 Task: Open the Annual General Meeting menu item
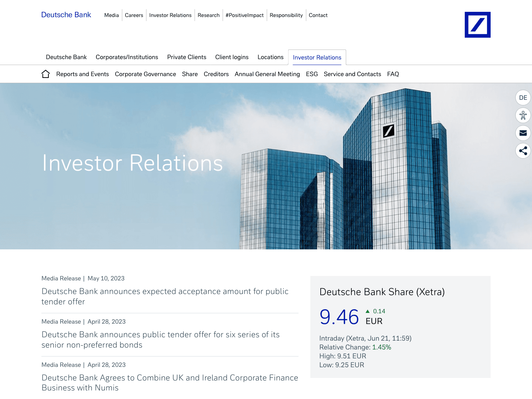click(267, 74)
